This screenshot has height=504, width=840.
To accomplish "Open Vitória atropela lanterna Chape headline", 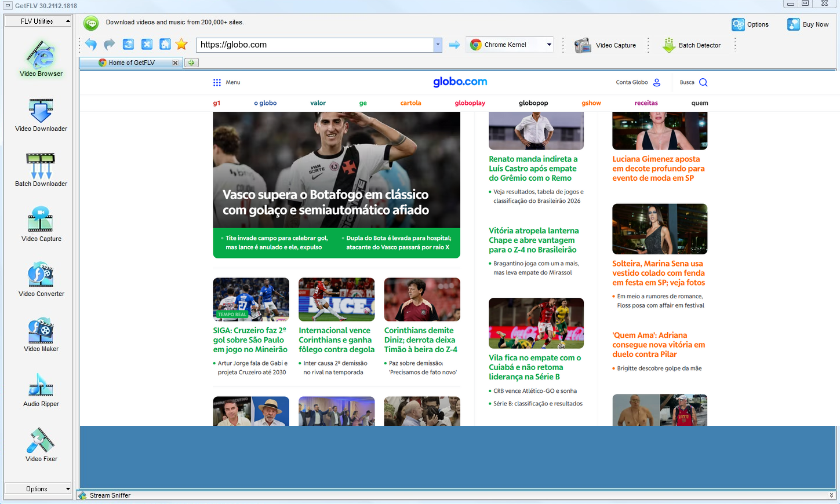I will [x=534, y=240].
